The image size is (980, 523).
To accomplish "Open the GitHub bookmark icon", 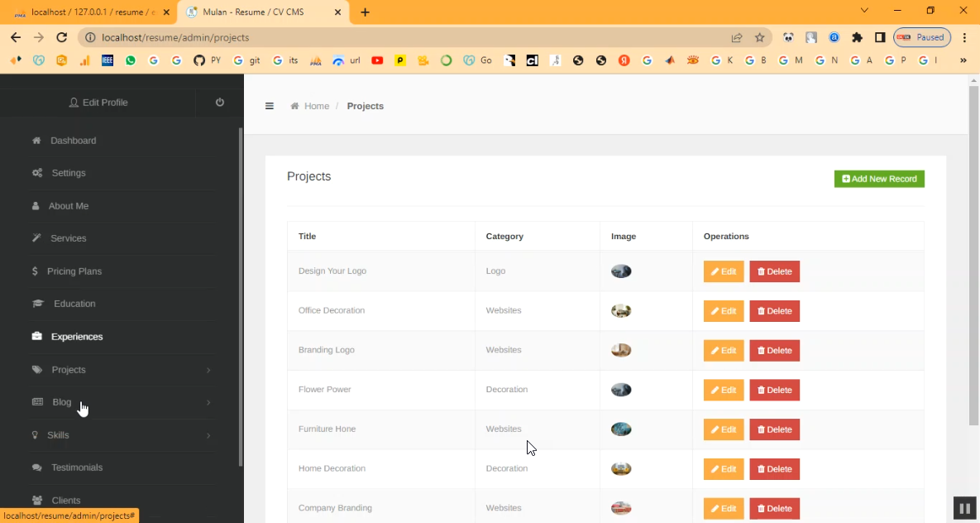I will pos(199,60).
